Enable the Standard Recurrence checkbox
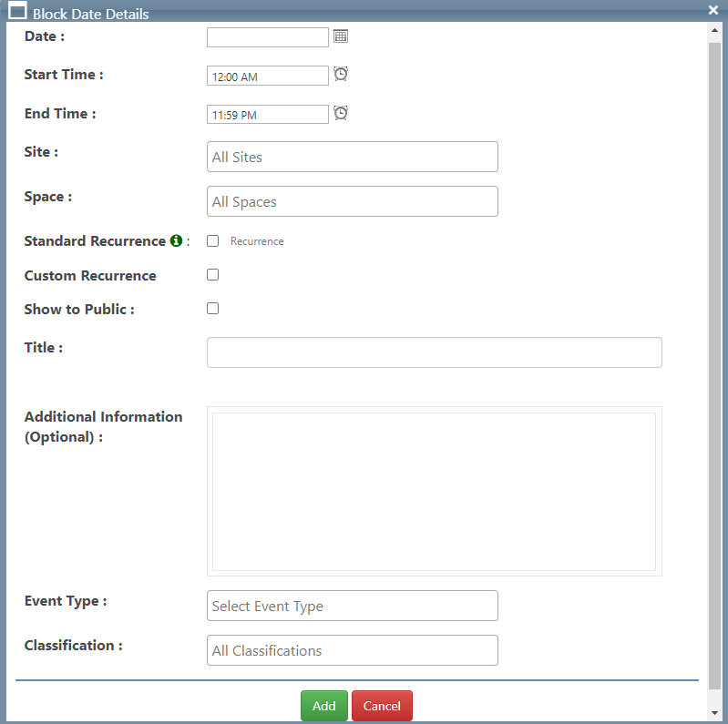The image size is (728, 724). click(x=212, y=240)
